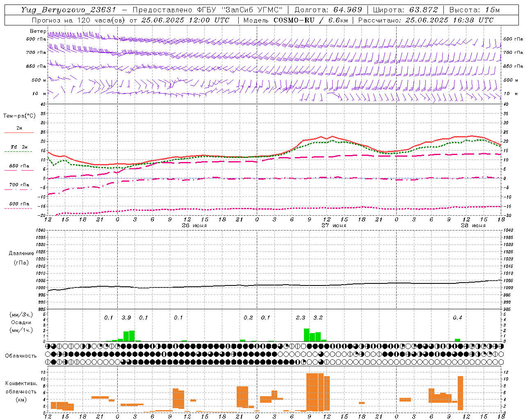Click the 0.4 precipitation total value
The width and height of the screenshot is (525, 420).
pos(457,318)
